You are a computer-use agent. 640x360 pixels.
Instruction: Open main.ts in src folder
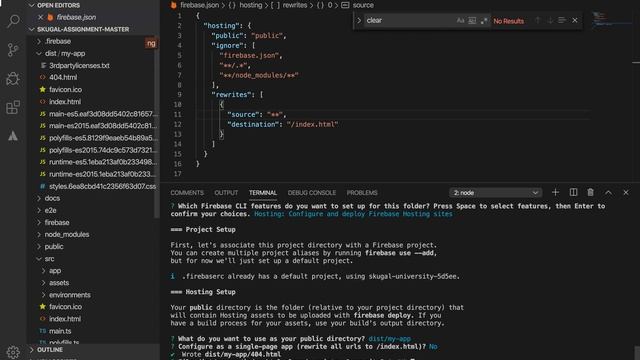[60, 331]
